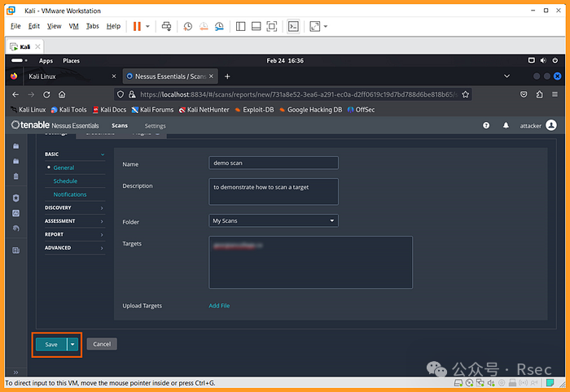Viewport: 570px width, 392px height.
Task: Bookmark page with the star icon
Action: point(465,94)
